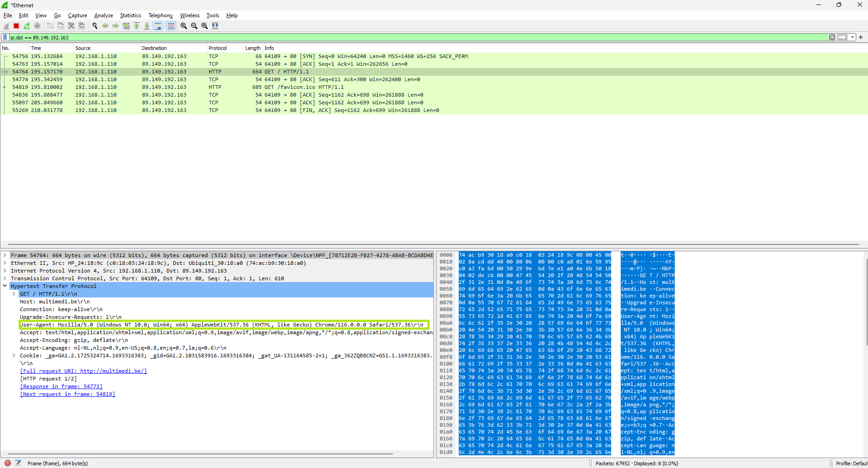Follow the Response in frame 54773 link
The width and height of the screenshot is (868, 468).
point(61,386)
